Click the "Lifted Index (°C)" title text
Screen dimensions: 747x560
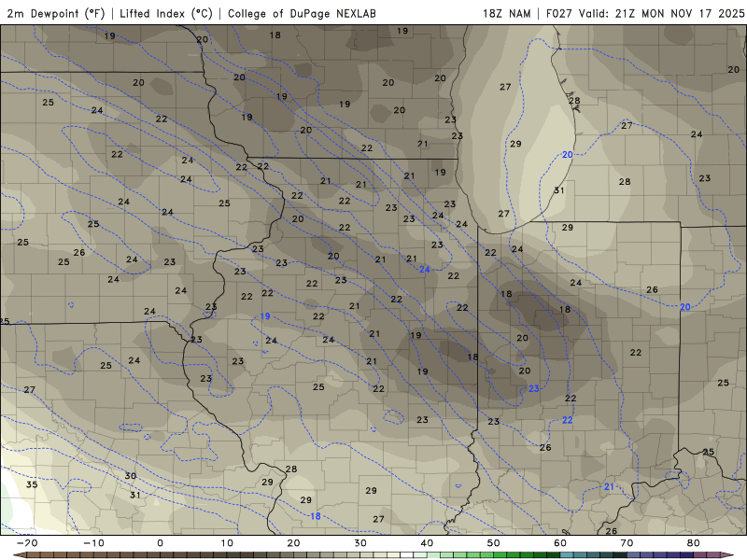tap(166, 13)
